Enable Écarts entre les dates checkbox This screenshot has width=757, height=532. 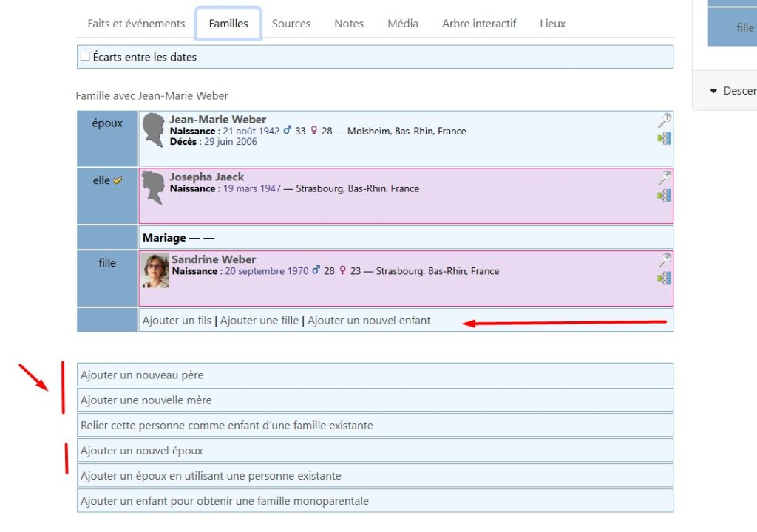[85, 57]
